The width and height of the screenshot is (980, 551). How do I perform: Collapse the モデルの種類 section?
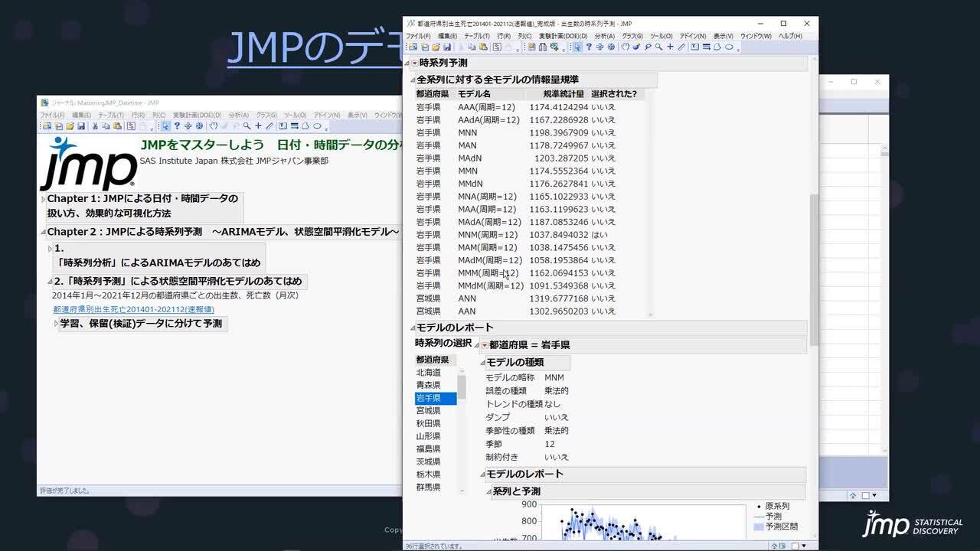click(x=483, y=363)
